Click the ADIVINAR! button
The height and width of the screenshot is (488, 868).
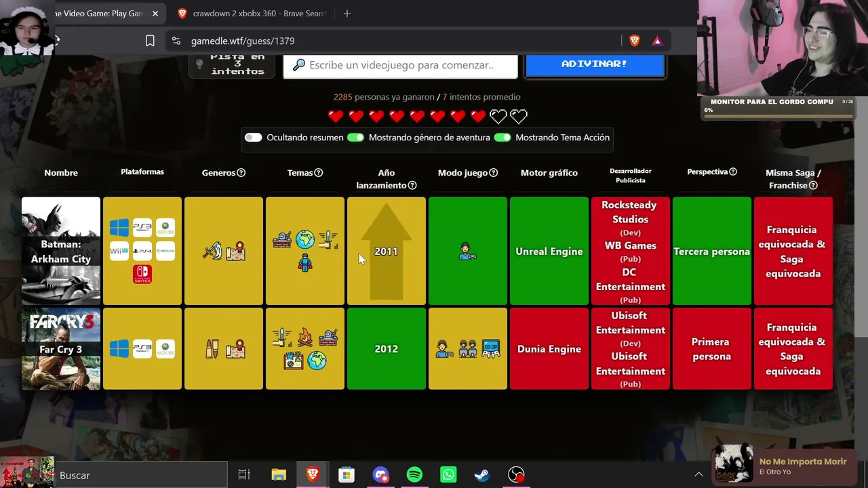[x=595, y=64]
